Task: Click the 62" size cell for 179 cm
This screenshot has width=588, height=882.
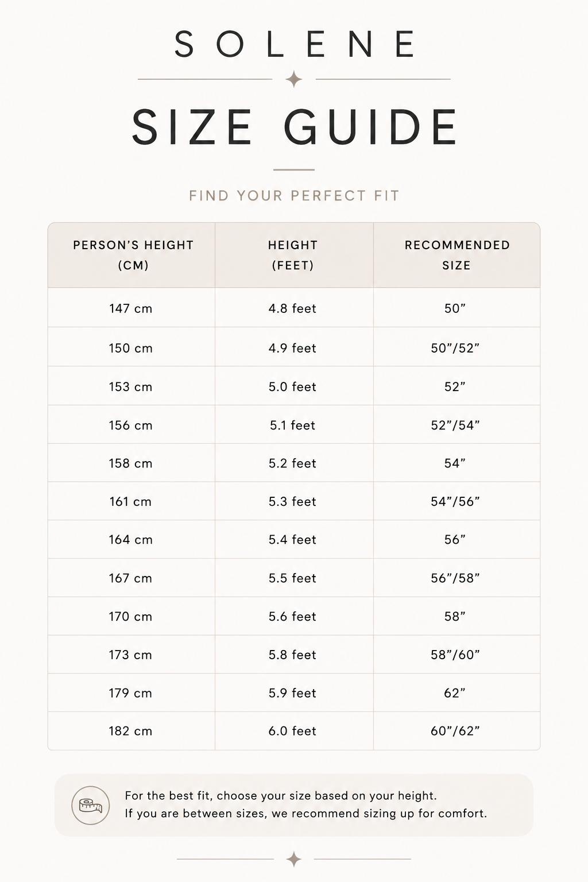Action: pos(457,693)
